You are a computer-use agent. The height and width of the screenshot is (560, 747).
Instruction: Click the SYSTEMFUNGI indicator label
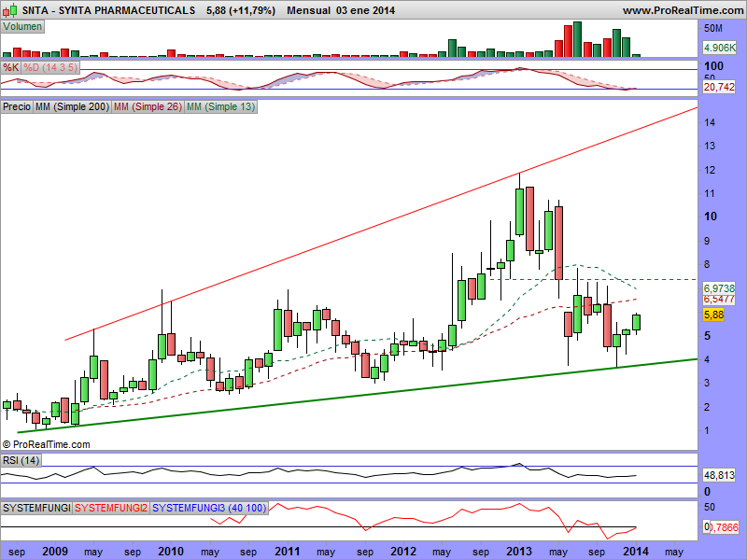pos(36,508)
